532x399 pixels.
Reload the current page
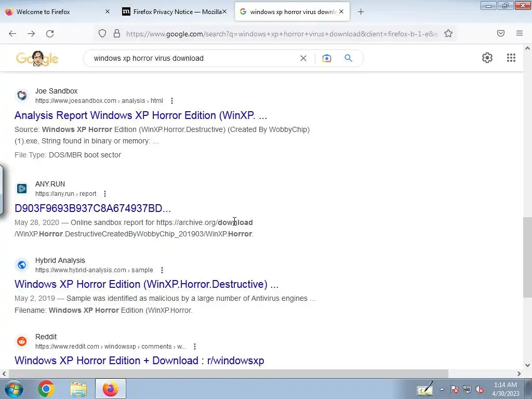50,34
